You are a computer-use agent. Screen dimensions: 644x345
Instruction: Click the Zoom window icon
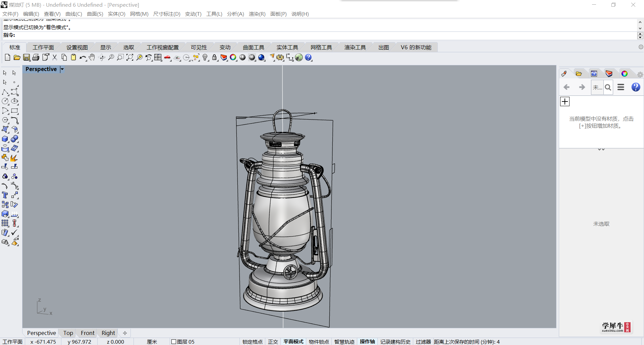pyautogui.click(x=120, y=58)
